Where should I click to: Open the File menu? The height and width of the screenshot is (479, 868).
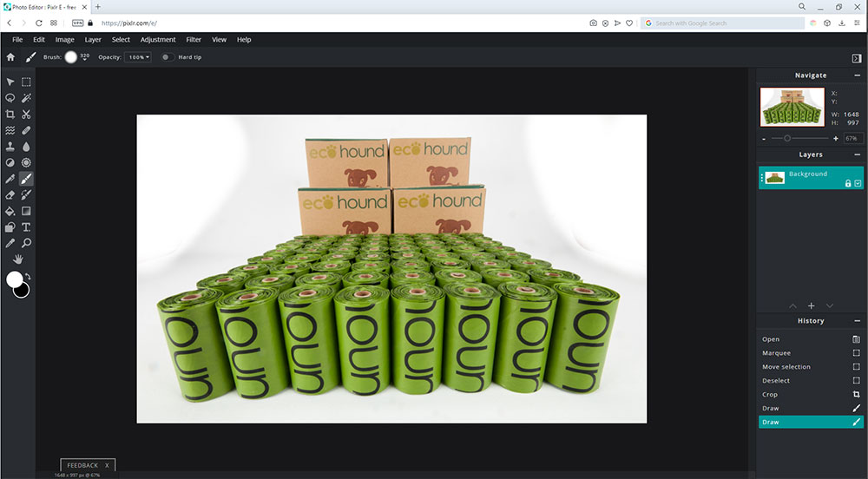17,40
